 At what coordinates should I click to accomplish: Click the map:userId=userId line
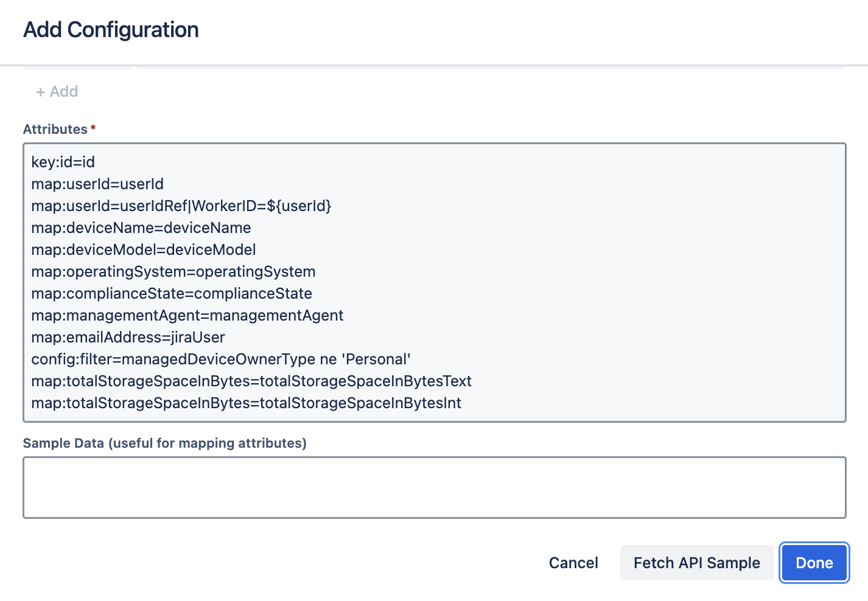point(97,184)
